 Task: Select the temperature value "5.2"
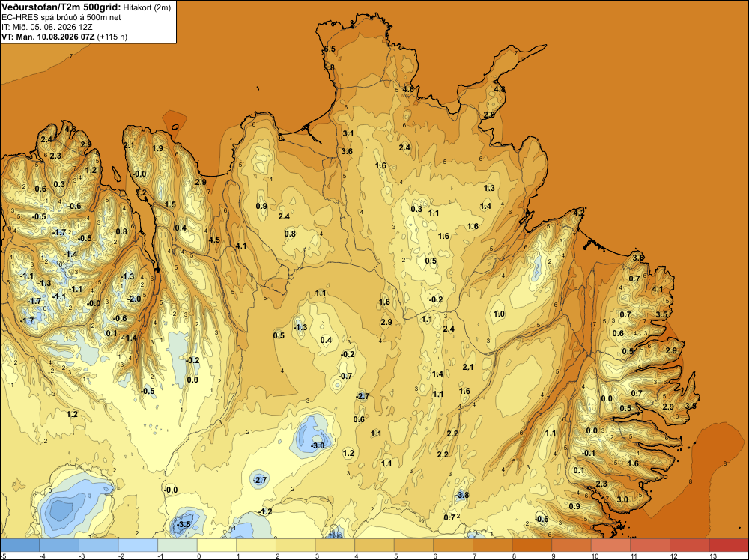pyautogui.click(x=142, y=192)
